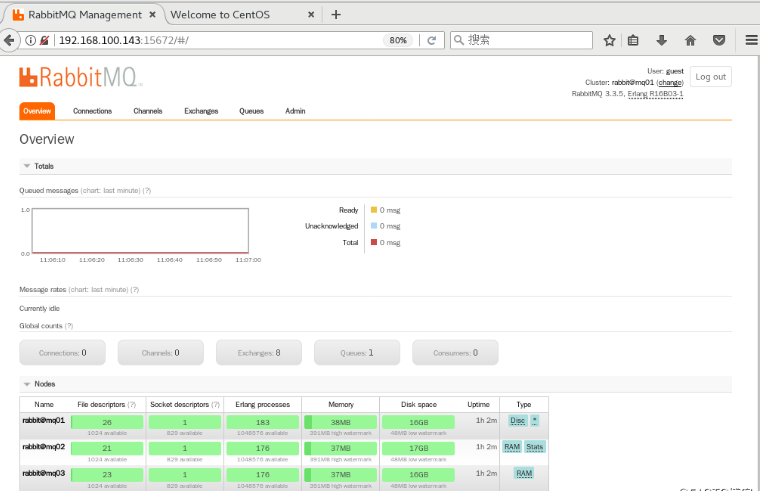Click the 183 Erlang processes bar
765x491 pixels.
click(262, 422)
